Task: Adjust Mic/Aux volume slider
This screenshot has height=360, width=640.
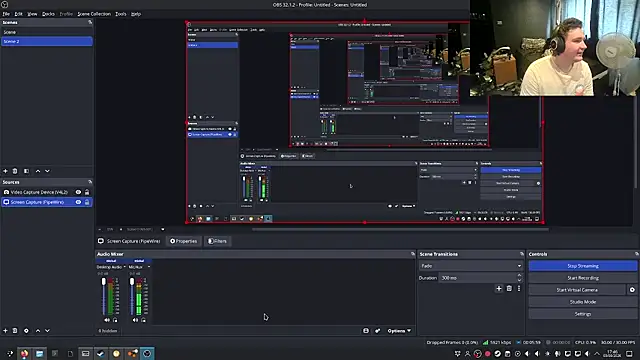Action: [x=132, y=296]
